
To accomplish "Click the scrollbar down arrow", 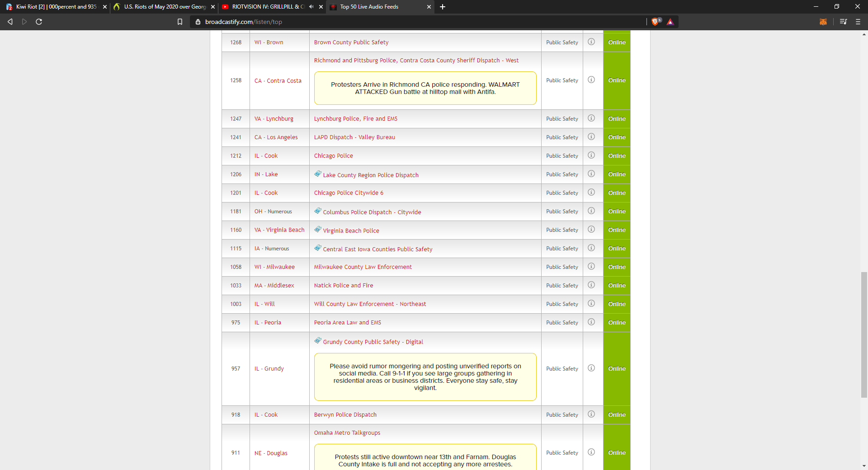I will tap(864, 466).
